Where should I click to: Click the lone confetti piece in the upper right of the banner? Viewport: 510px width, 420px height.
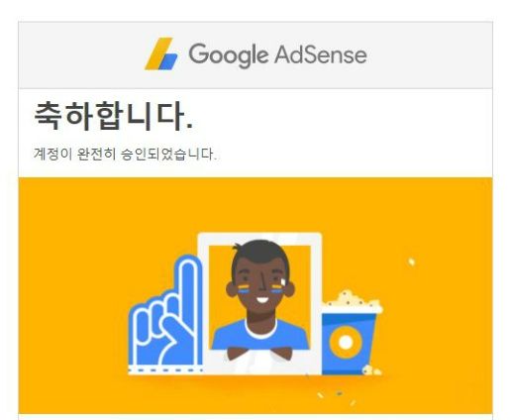(x=411, y=262)
